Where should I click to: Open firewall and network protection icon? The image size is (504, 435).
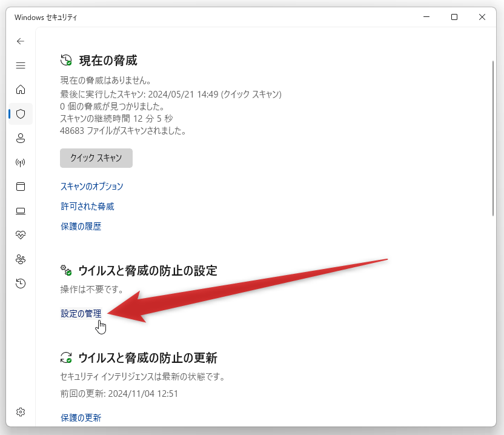[x=21, y=162]
